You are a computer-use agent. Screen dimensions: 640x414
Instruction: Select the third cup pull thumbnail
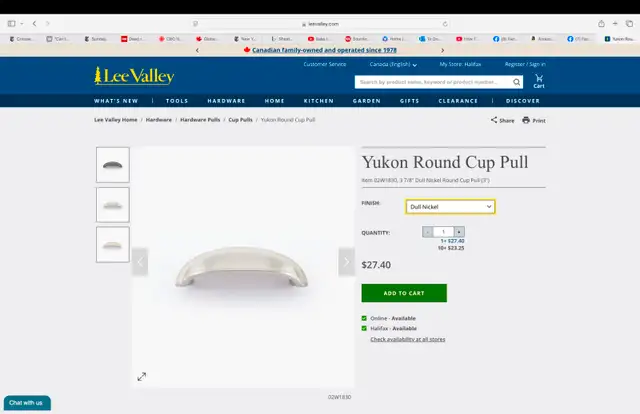[x=113, y=245]
